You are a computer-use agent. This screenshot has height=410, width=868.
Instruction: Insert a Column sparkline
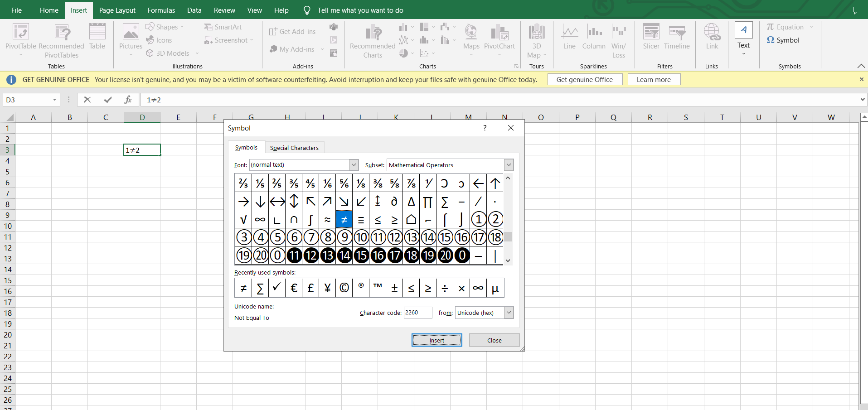[x=594, y=37]
